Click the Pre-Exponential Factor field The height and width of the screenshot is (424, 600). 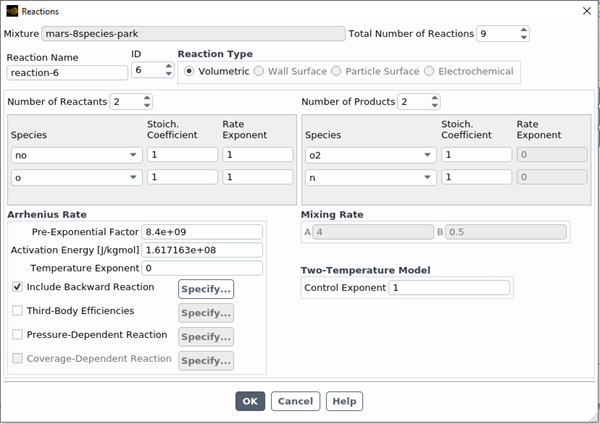[202, 232]
